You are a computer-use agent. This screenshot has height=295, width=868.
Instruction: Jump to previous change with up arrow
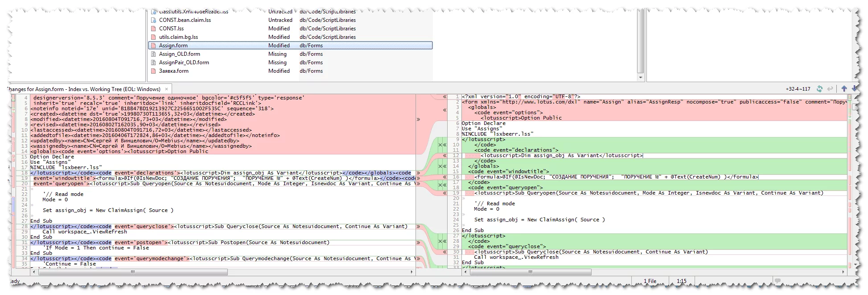[843, 89]
